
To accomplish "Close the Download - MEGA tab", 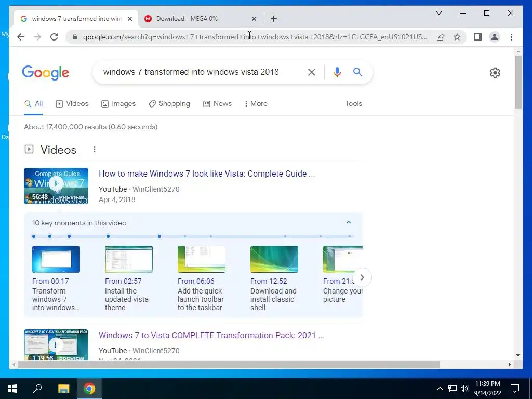I will (x=254, y=19).
